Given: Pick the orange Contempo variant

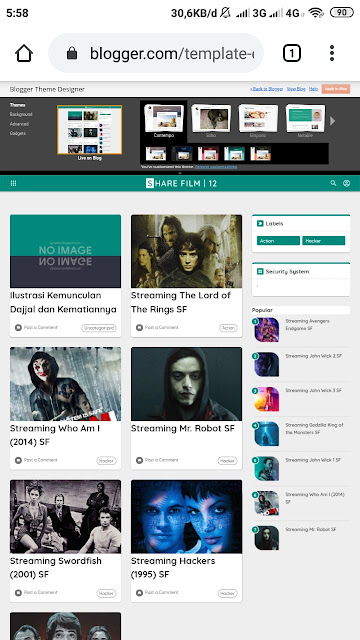Looking at the screenshot, I should tap(260, 154).
